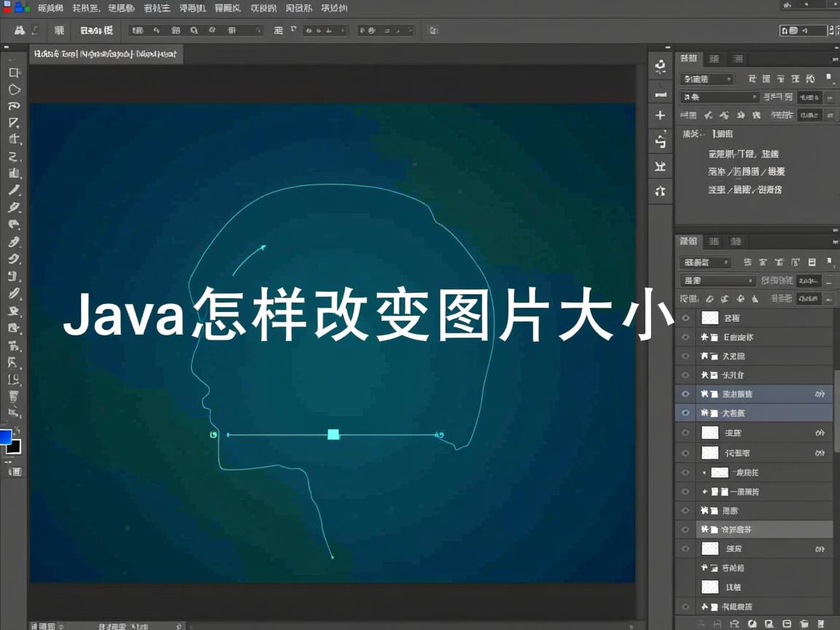Select the Hand tool on the right panel strip

tap(660, 95)
